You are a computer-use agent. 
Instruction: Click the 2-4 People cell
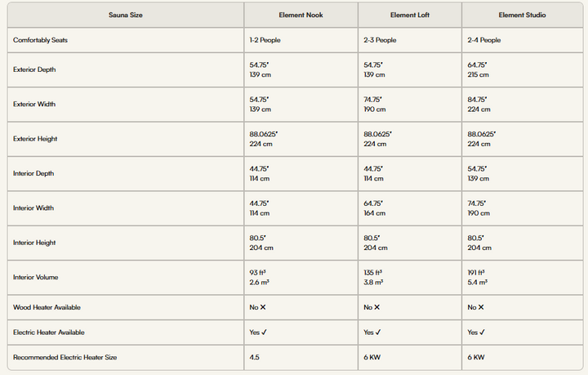[x=484, y=40]
